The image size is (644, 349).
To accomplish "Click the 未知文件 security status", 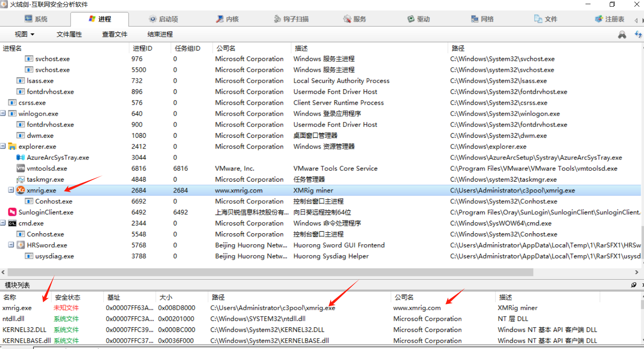I will (x=66, y=308).
